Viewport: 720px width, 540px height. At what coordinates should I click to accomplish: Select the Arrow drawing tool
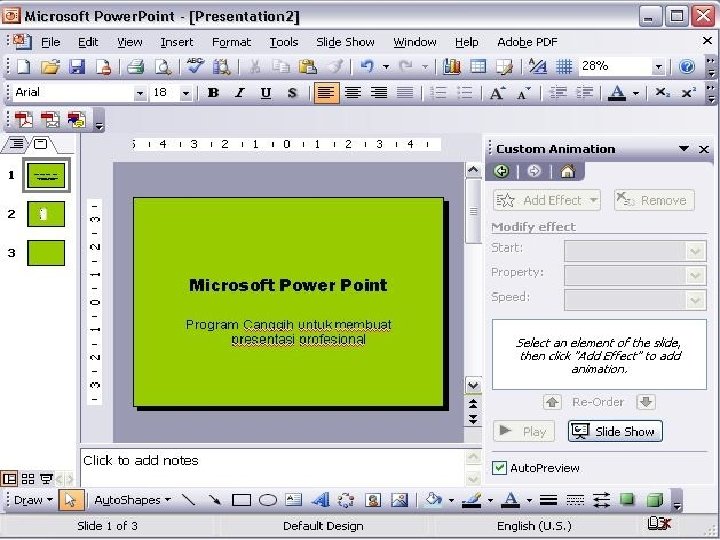click(214, 500)
